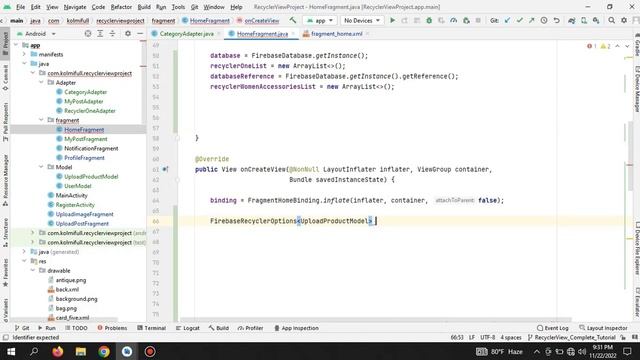
Task: Collapse the app module node
Action: coord(16,45)
